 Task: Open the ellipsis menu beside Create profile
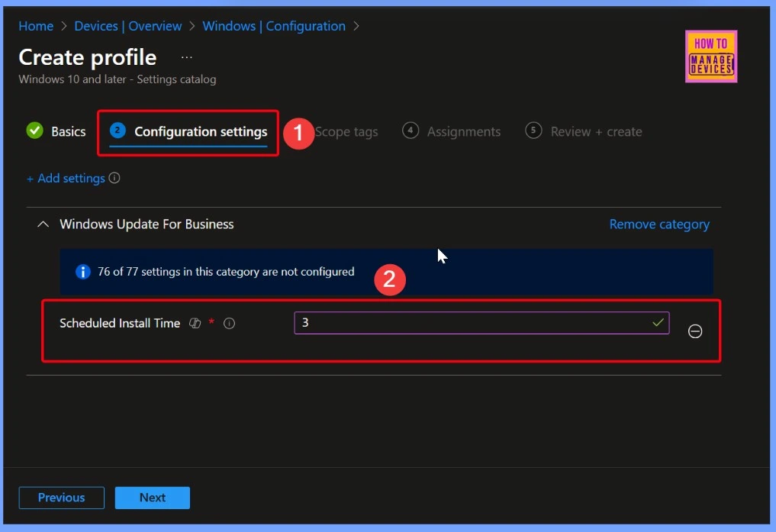[x=186, y=57]
